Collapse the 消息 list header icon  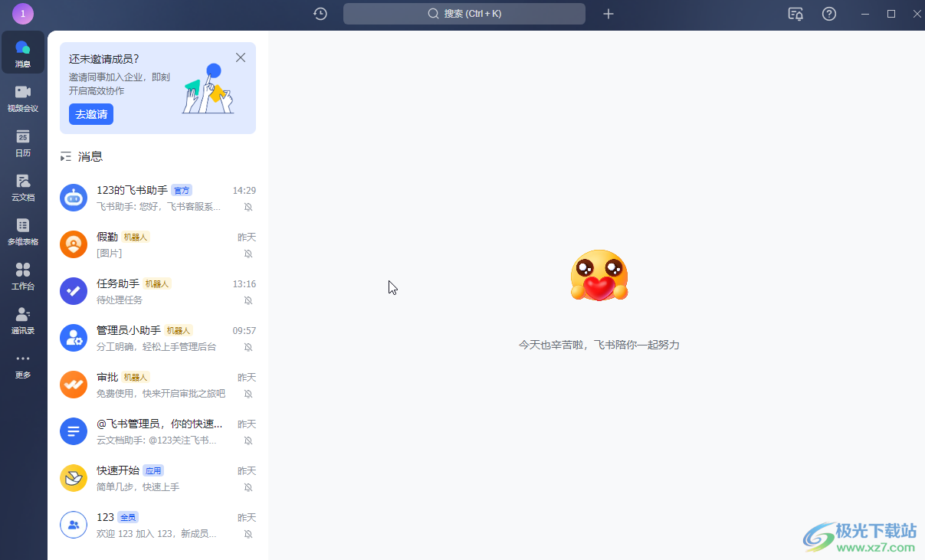[x=66, y=156]
